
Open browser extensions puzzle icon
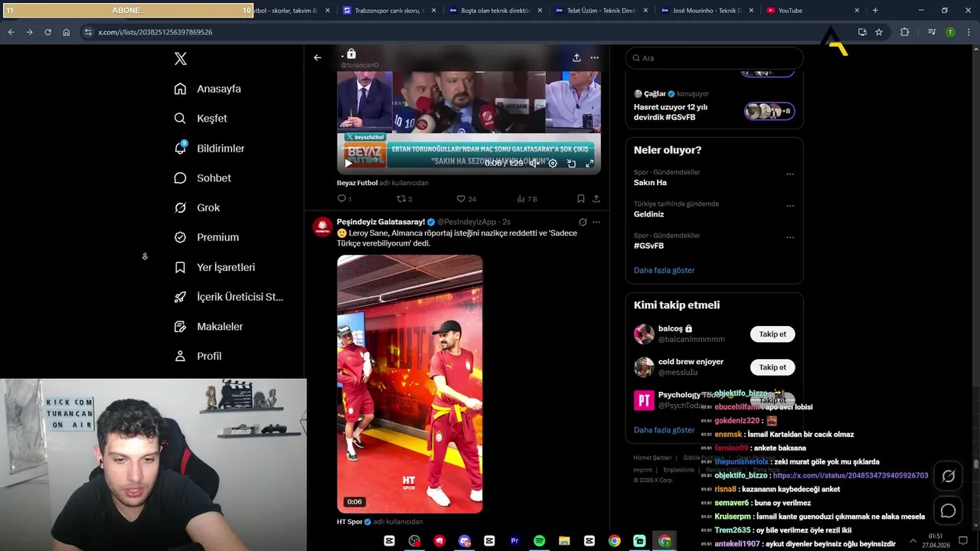click(905, 32)
